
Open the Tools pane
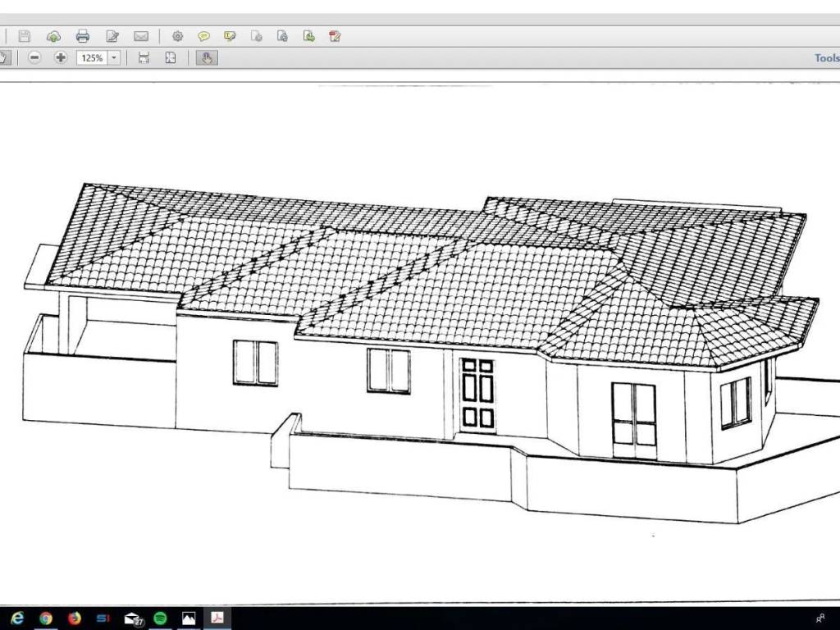[826, 58]
